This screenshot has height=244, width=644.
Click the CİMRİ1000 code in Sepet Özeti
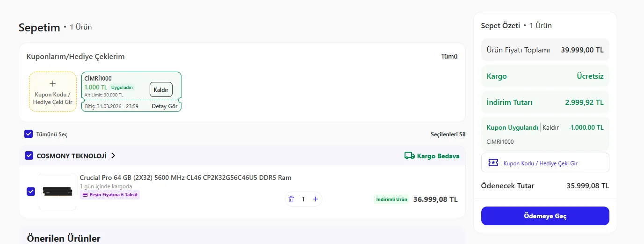click(x=500, y=141)
